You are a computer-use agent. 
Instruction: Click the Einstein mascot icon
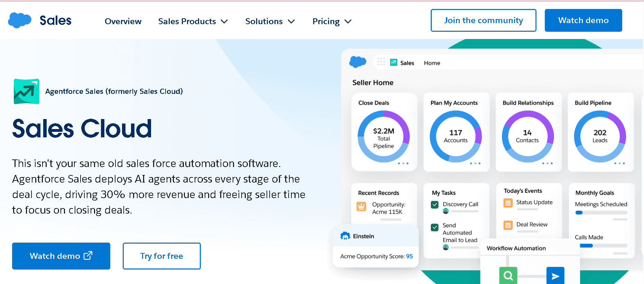pyautogui.click(x=345, y=236)
